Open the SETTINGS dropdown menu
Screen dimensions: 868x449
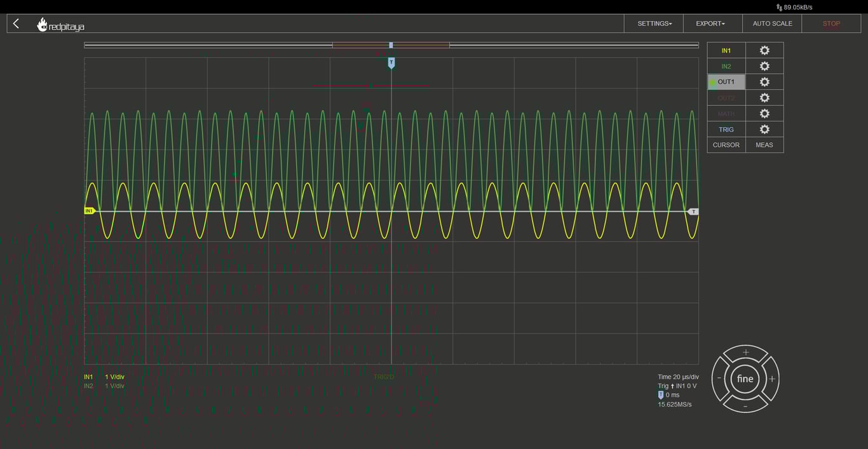tap(654, 23)
